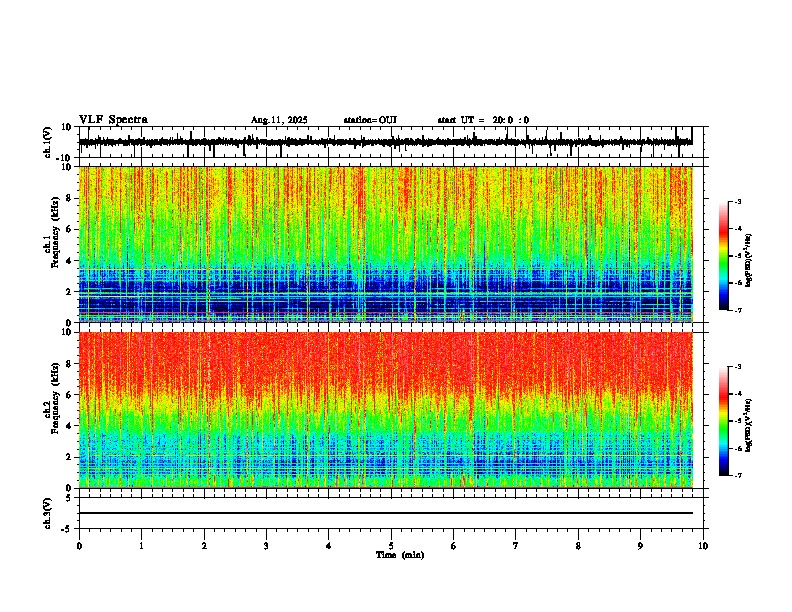The image size is (792, 612).
Task: Click time axis tick label "9"
Action: click(640, 546)
